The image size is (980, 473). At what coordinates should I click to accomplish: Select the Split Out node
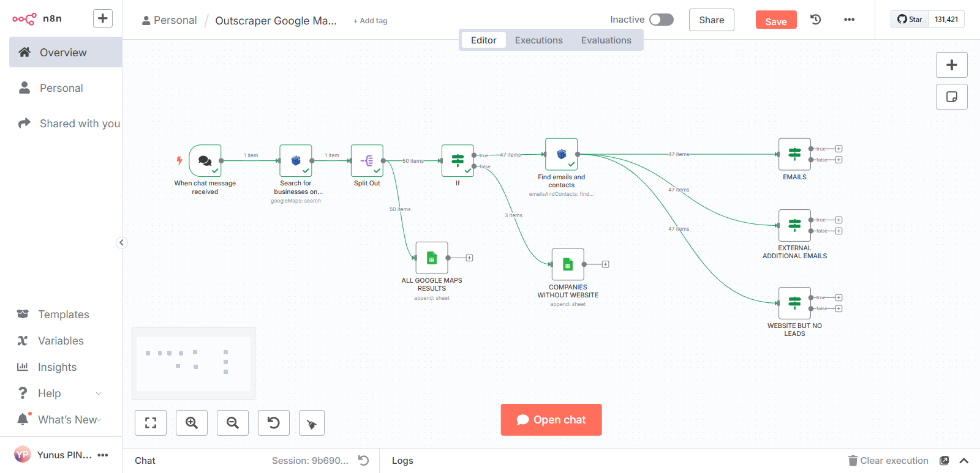coord(367,161)
